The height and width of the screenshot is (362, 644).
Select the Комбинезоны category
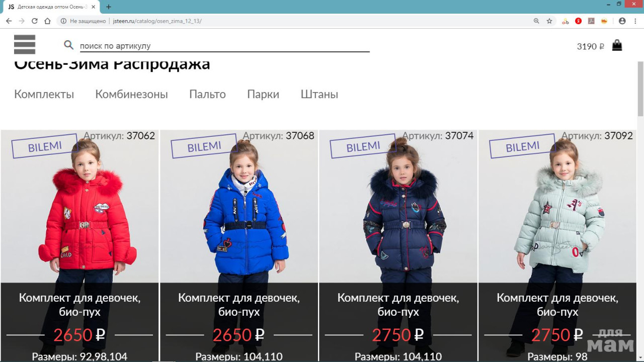pyautogui.click(x=132, y=94)
